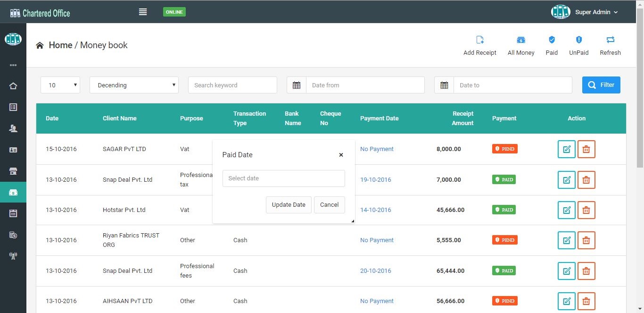Click No Payment link for AIHSAAN PvT LTD
The width and height of the screenshot is (644, 313).
tap(377, 301)
